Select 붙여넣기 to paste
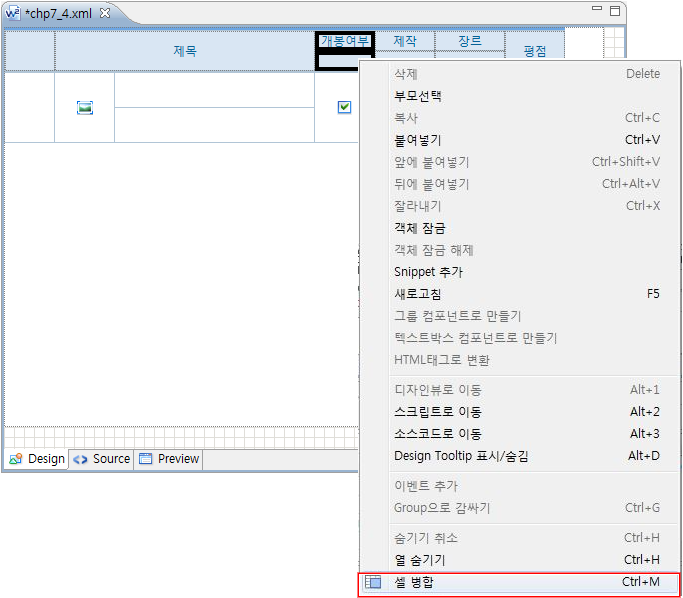 pyautogui.click(x=418, y=140)
